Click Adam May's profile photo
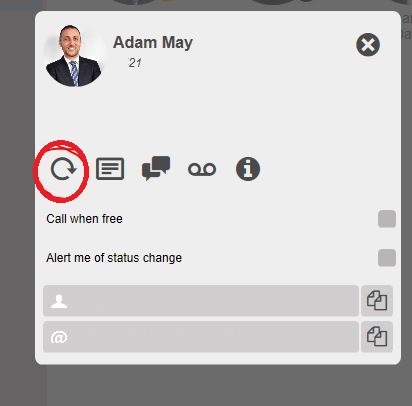Image resolution: width=412 pixels, height=406 pixels. pyautogui.click(x=74, y=56)
